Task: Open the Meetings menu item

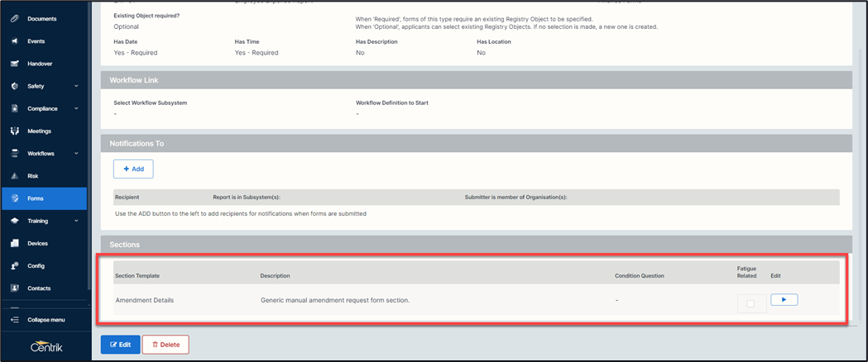Action: 44,131
